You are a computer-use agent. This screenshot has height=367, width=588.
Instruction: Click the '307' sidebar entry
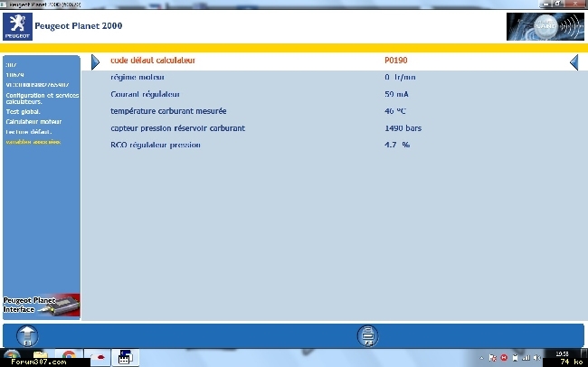[11, 65]
